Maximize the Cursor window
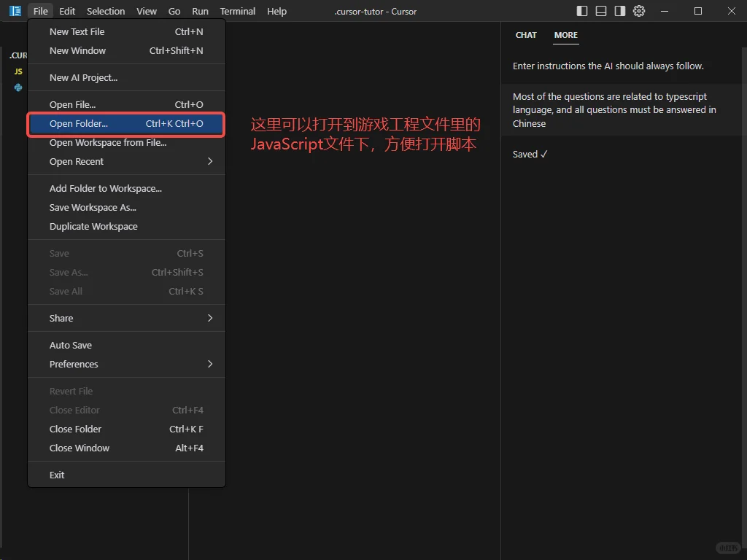747x560 pixels. pos(698,11)
